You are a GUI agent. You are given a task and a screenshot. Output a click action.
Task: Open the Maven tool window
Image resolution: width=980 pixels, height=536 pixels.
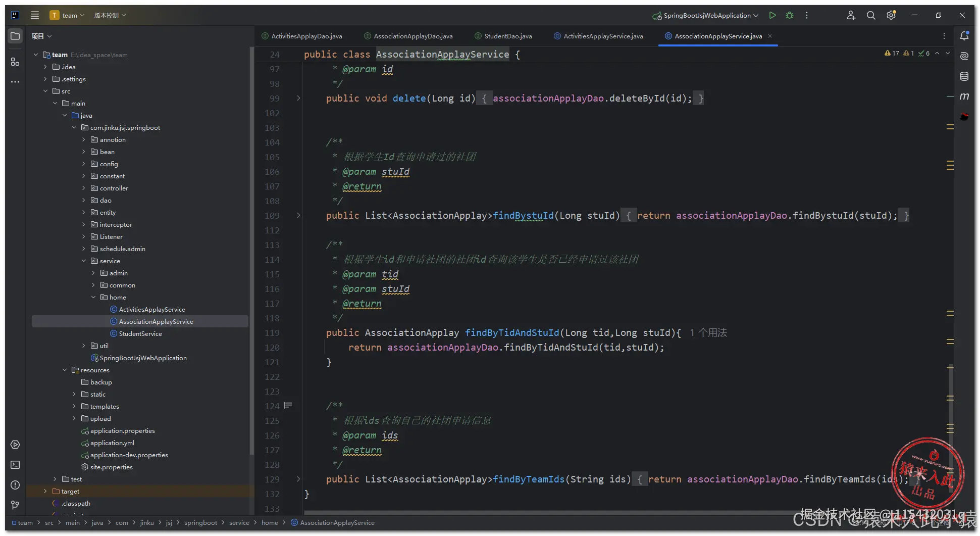964,96
